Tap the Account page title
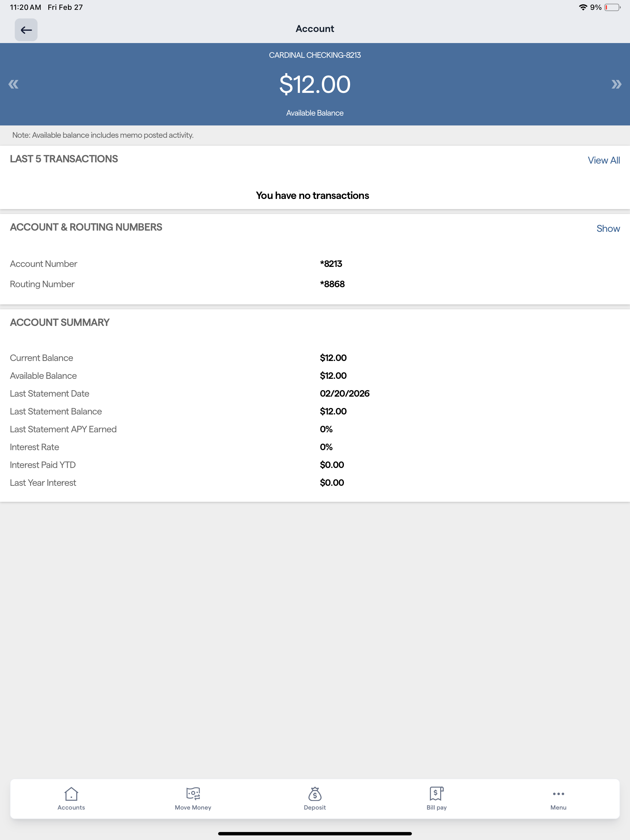 point(315,29)
